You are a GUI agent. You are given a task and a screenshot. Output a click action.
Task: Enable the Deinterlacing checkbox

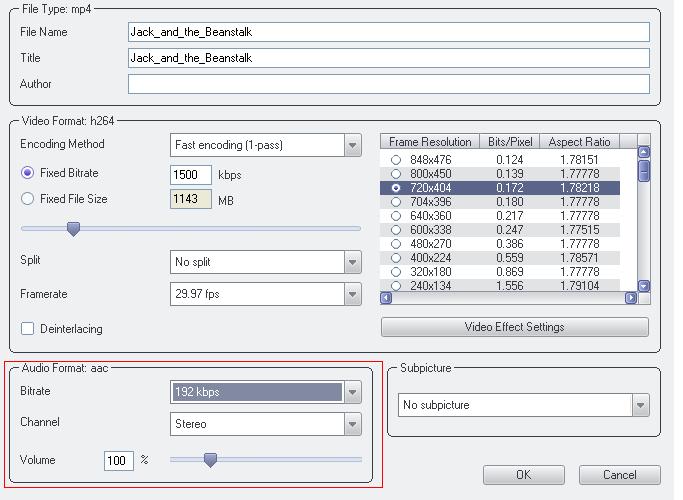(28, 328)
